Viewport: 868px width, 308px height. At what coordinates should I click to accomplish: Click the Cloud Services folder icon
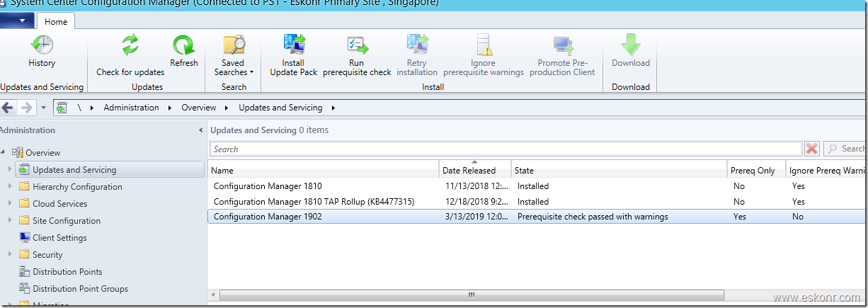[25, 204]
